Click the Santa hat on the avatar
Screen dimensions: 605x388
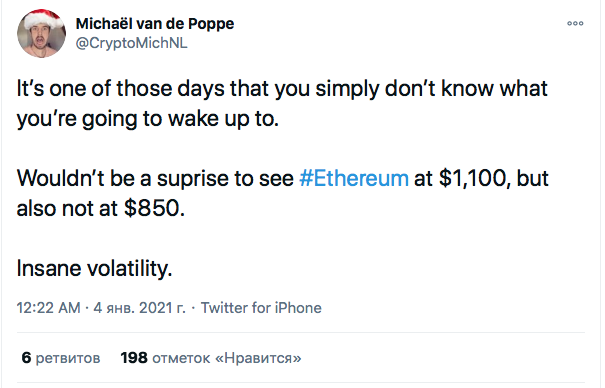(44, 19)
